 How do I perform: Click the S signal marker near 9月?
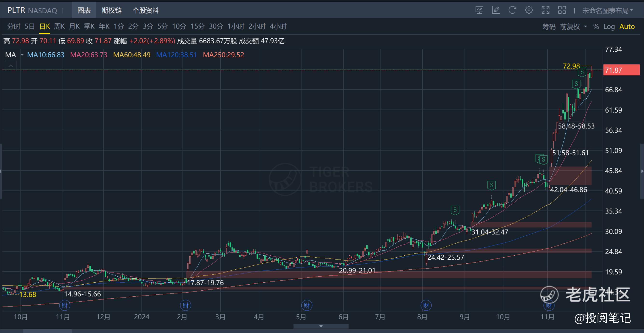(x=455, y=210)
